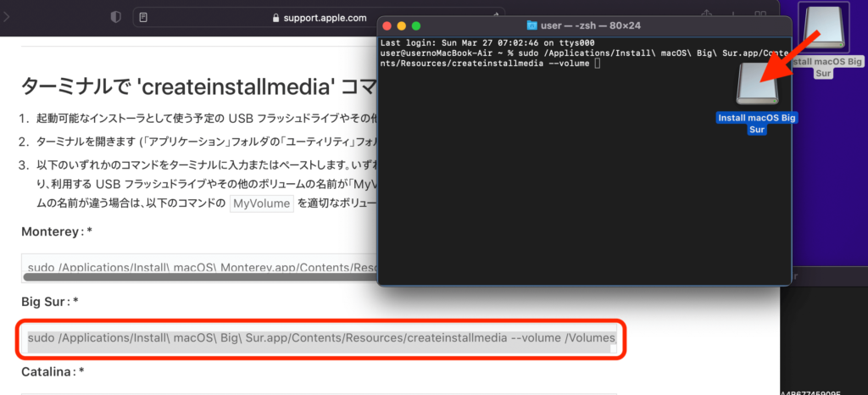
Task: Click the Monterey section label
Action: (x=57, y=231)
